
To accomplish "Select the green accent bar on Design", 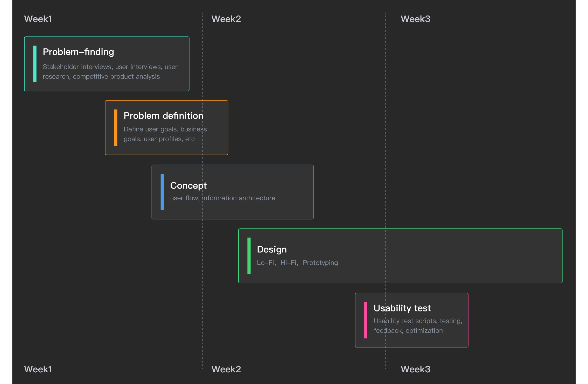I will point(249,256).
